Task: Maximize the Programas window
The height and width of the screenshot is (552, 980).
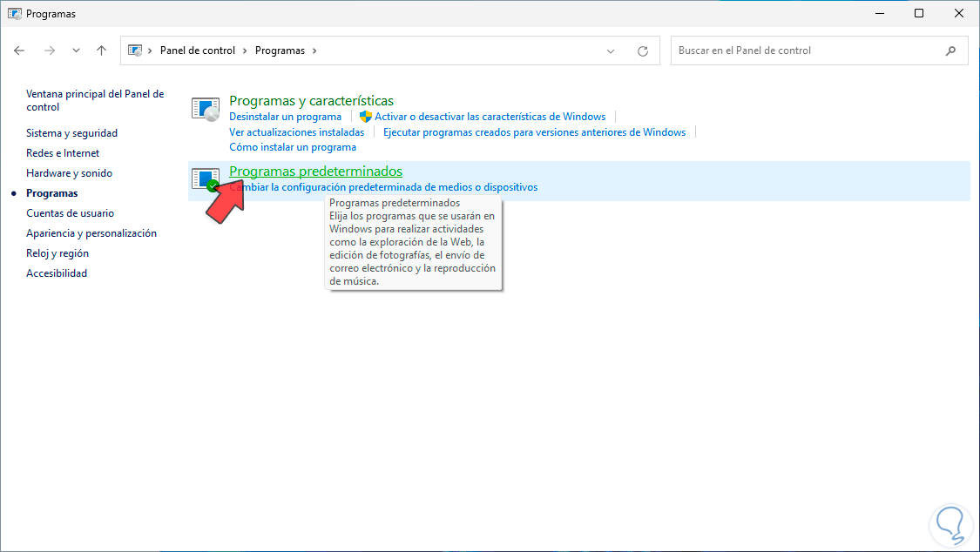Action: pos(919,13)
